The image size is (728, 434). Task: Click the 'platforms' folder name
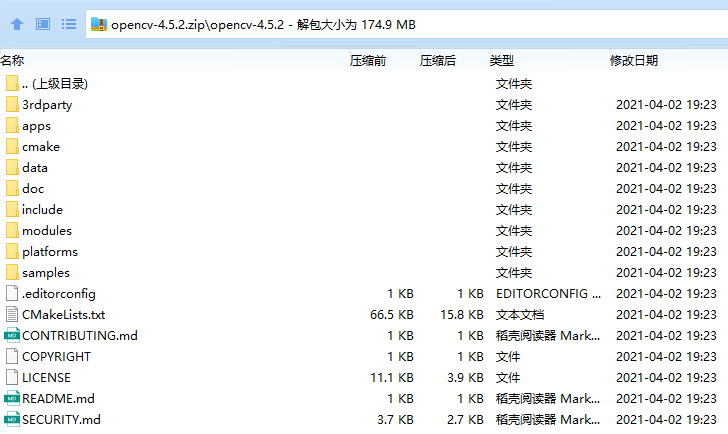[50, 252]
